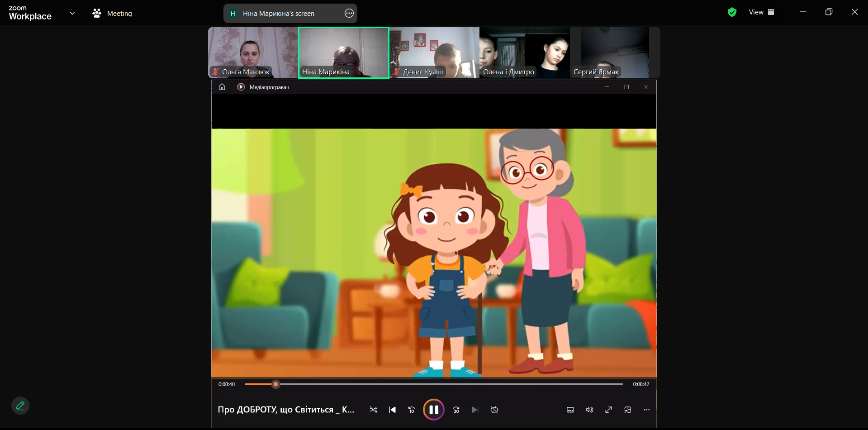Restore down the Zoom meeting window
This screenshot has width=868, height=430.
coord(829,12)
